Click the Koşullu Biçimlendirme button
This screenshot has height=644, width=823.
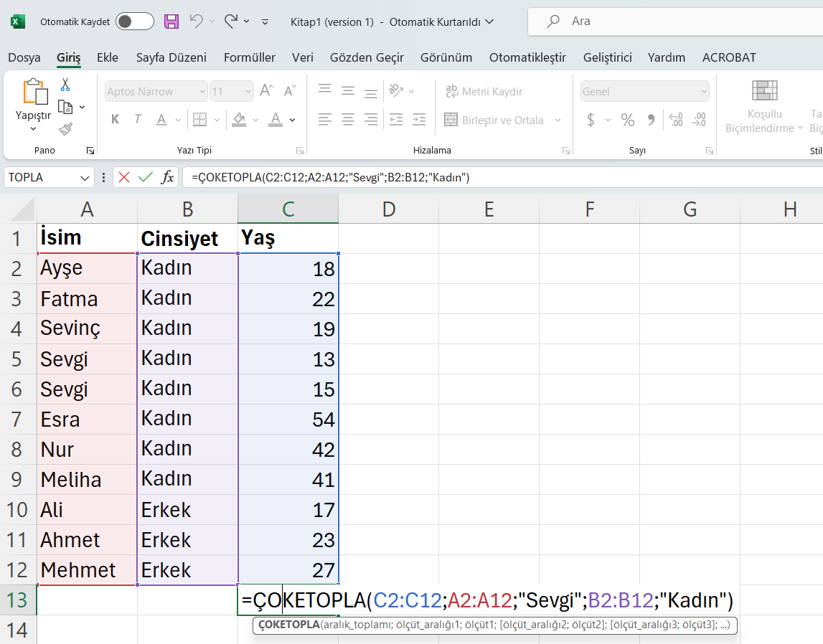(764, 108)
